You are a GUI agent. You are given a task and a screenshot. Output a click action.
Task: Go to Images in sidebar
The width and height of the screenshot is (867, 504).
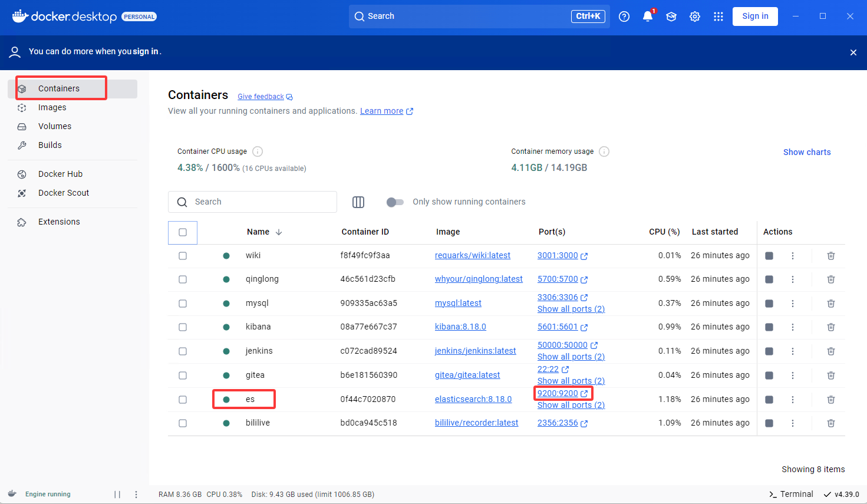[x=72, y=108]
